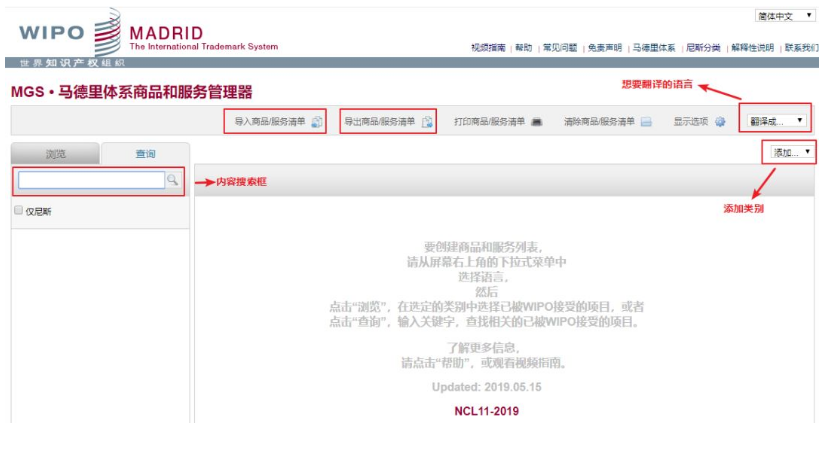Image resolution: width=825 pixels, height=455 pixels.
Task: Open the 翻译成... dropdown
Action: click(776, 121)
